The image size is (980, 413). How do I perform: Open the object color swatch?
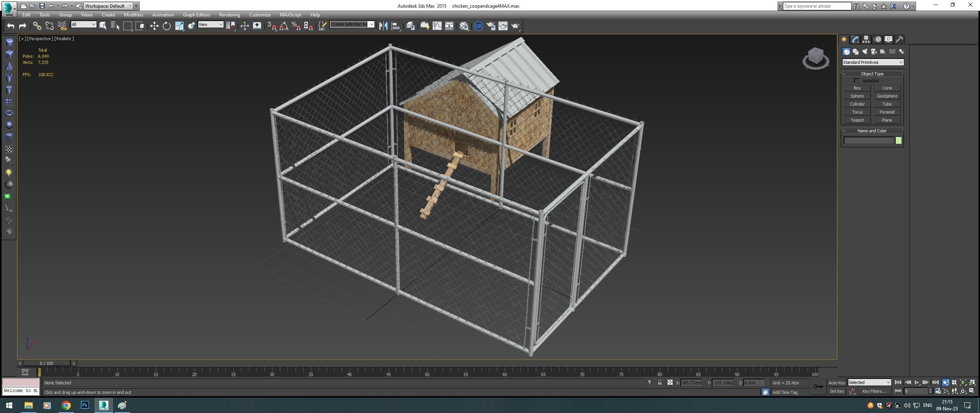pyautogui.click(x=898, y=141)
